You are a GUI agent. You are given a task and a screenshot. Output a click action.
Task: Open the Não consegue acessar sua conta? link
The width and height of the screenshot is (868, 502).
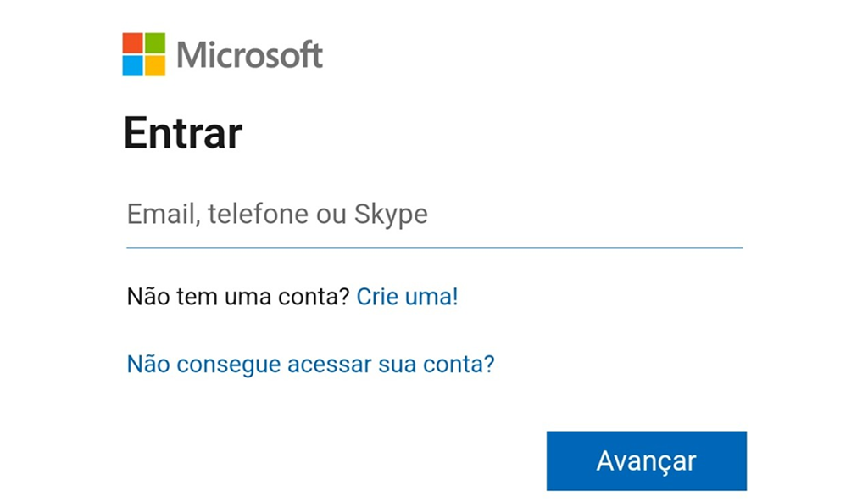(310, 365)
